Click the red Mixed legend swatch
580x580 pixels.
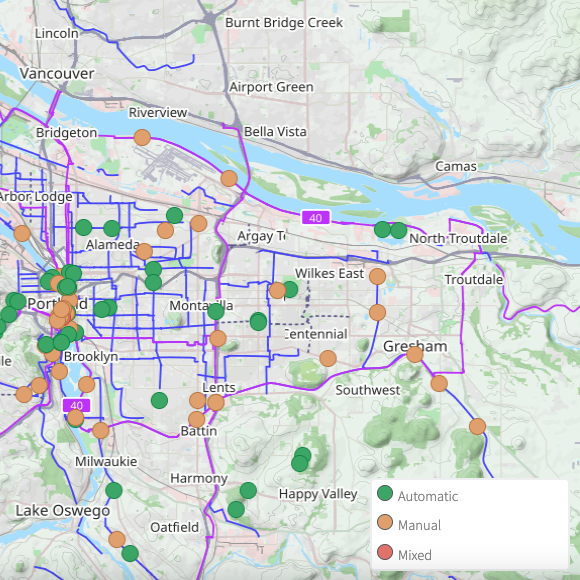pyautogui.click(x=385, y=552)
